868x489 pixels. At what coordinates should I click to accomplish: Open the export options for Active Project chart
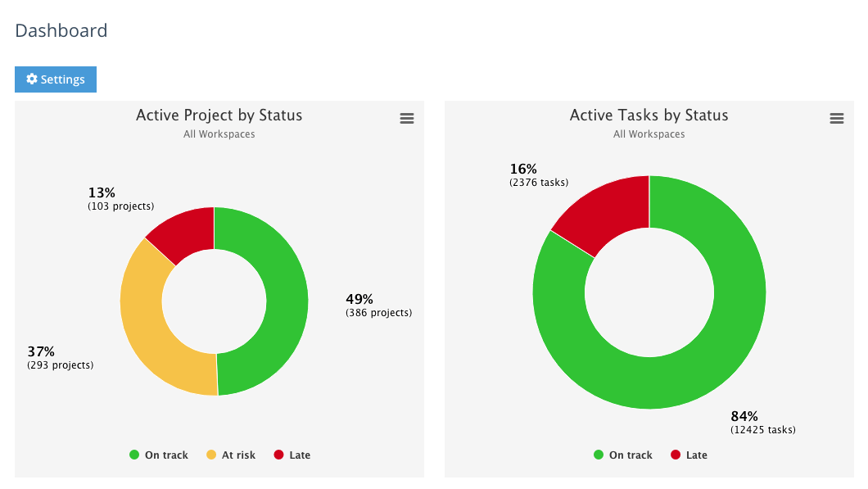click(407, 118)
